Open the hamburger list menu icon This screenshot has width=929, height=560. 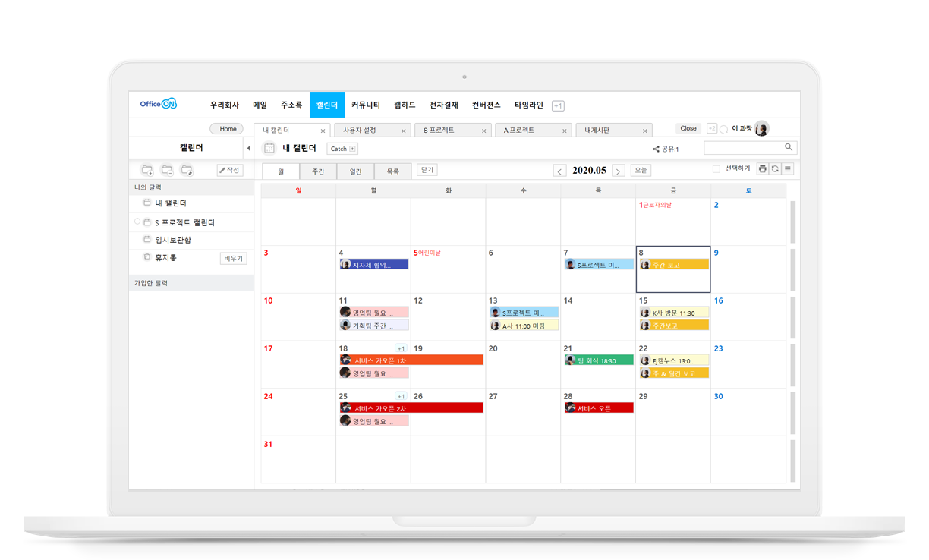[788, 169]
